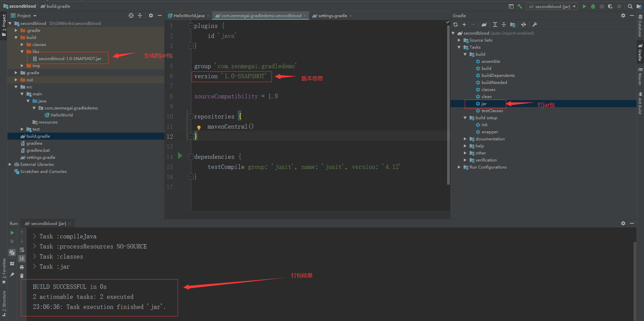Screen dimensions: 644x321
Task: Toggle soft-wrap in the Run console
Action: (22, 250)
